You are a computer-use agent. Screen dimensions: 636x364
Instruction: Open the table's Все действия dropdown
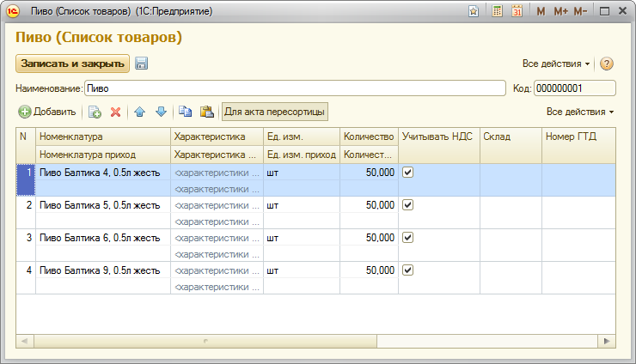(580, 112)
